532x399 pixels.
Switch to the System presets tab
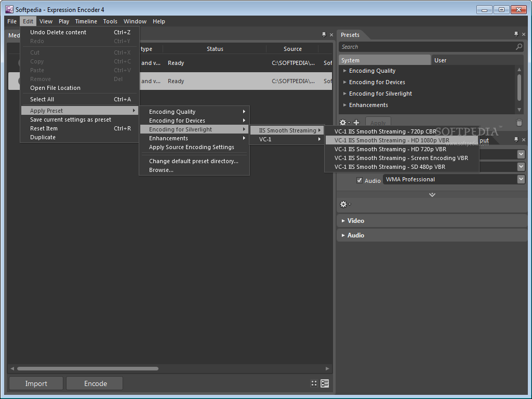point(384,60)
